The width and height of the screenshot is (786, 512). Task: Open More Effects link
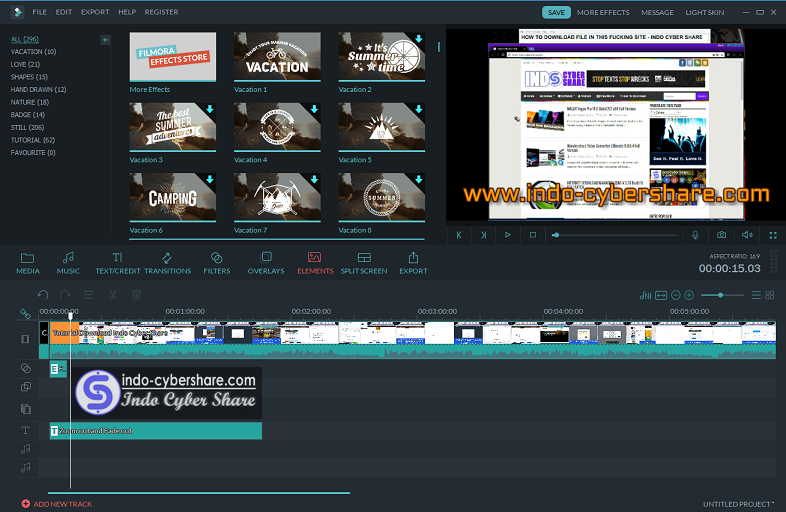coord(603,13)
